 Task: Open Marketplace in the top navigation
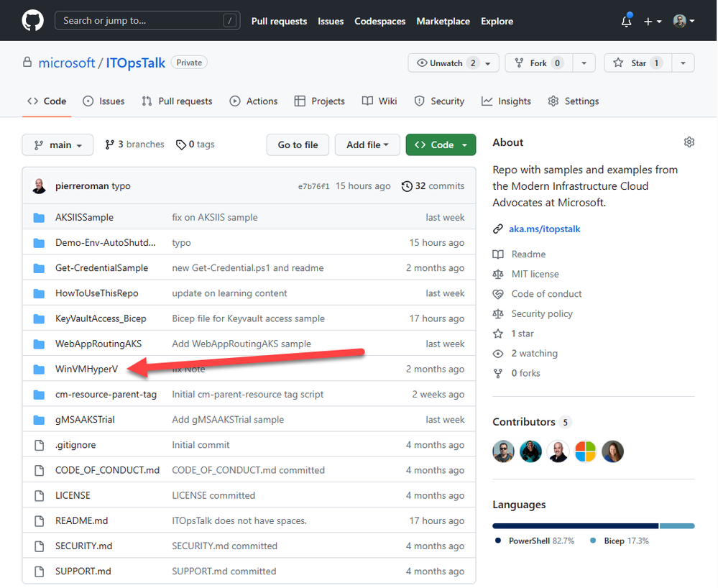[x=443, y=21]
